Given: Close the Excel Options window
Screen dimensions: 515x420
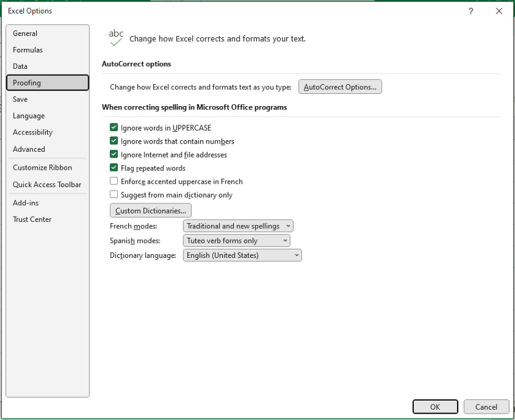Looking at the screenshot, I should [x=499, y=11].
